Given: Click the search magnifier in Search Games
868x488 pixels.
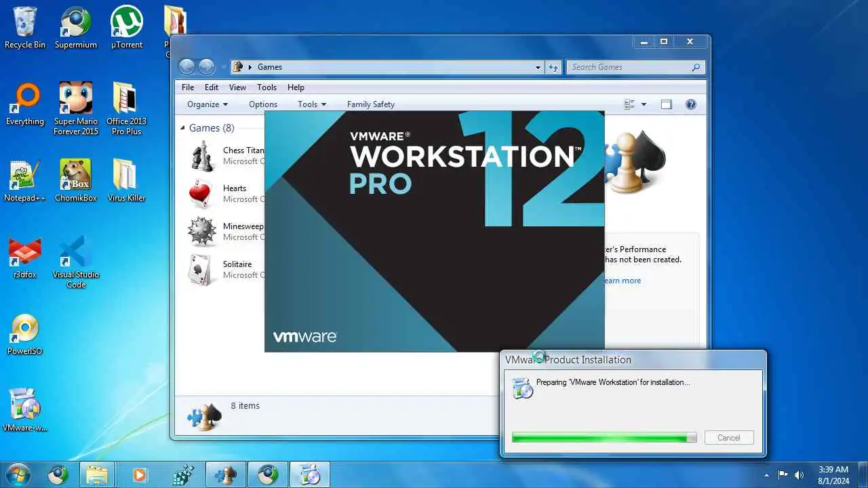Looking at the screenshot, I should (696, 67).
